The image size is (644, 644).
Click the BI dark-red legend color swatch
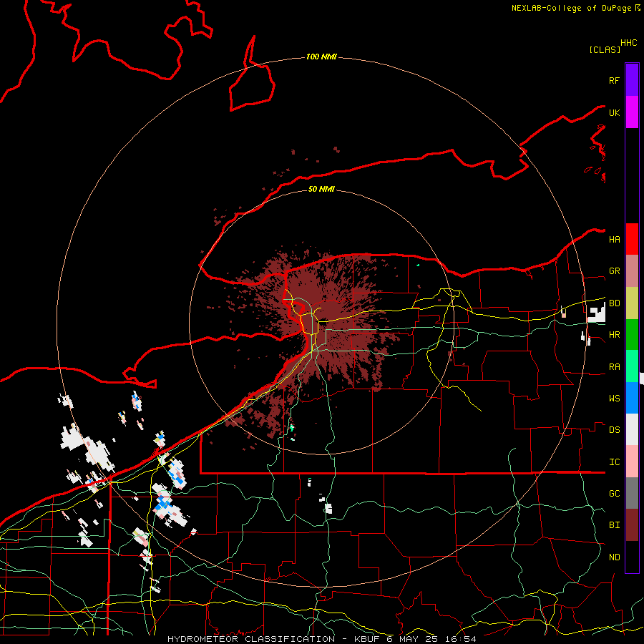[632, 525]
